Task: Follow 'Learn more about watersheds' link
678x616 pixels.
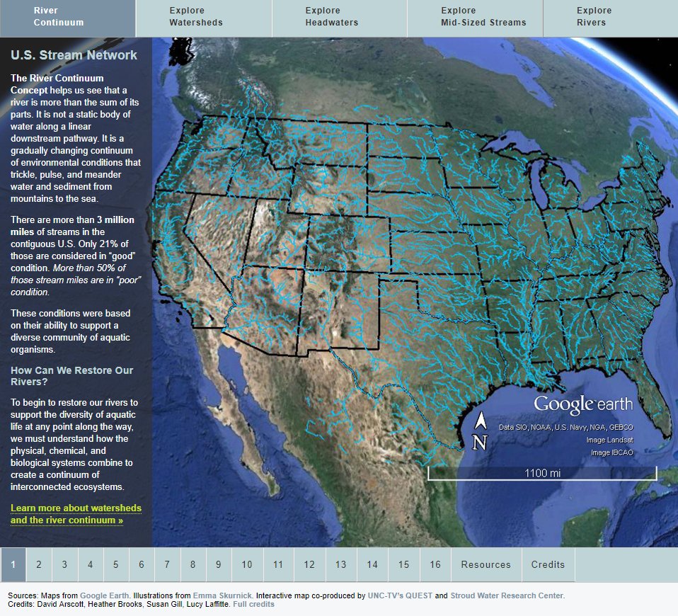Action: [76, 514]
